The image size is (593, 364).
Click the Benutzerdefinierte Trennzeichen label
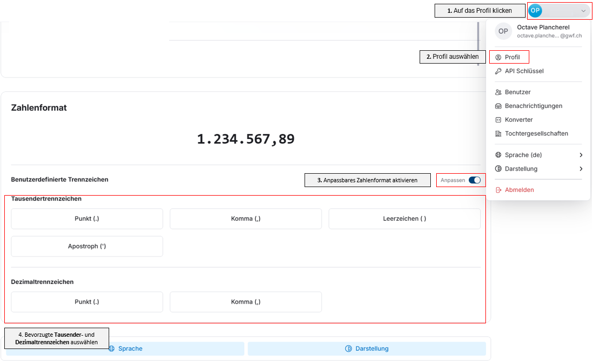(x=60, y=180)
